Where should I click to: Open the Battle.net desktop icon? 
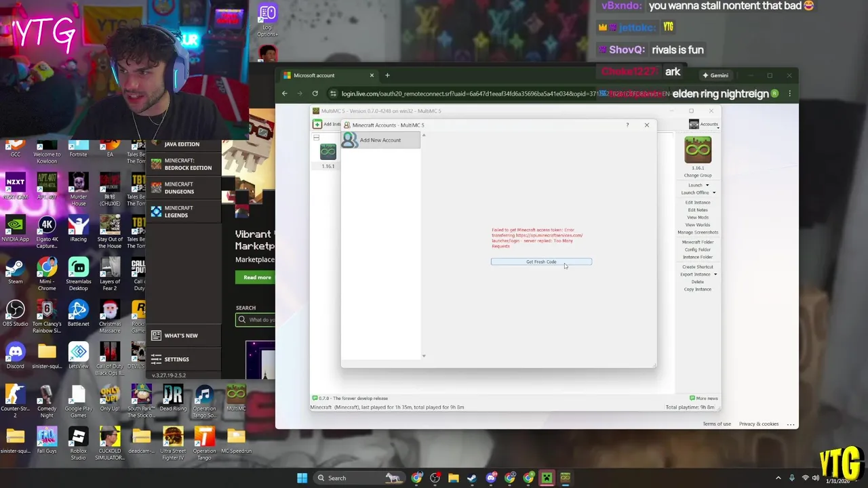78,314
